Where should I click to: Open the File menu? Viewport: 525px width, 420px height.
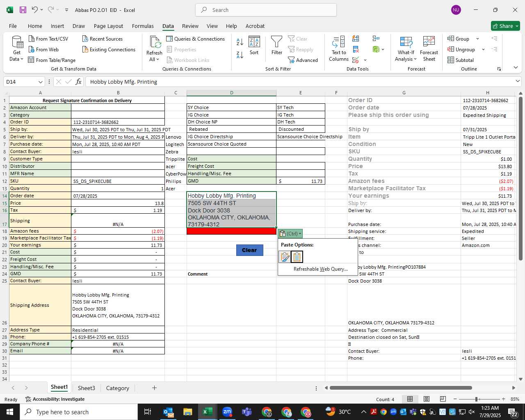pos(13,26)
